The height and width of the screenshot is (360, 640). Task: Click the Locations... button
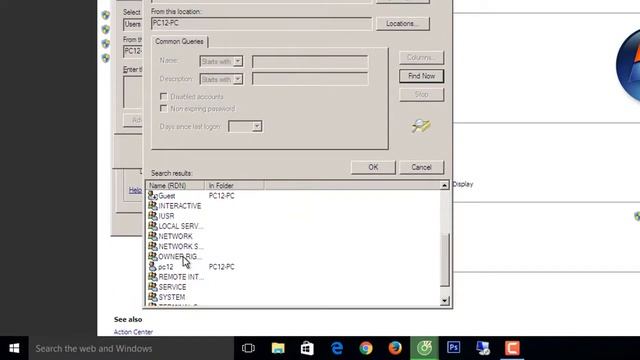tap(402, 24)
